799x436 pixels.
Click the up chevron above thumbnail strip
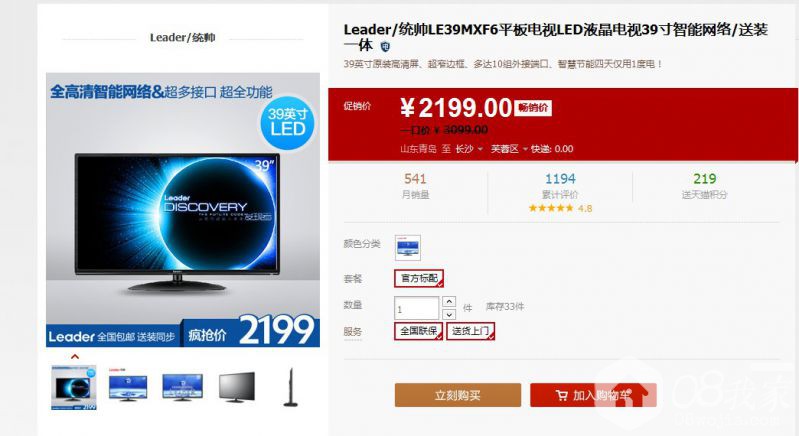point(75,357)
